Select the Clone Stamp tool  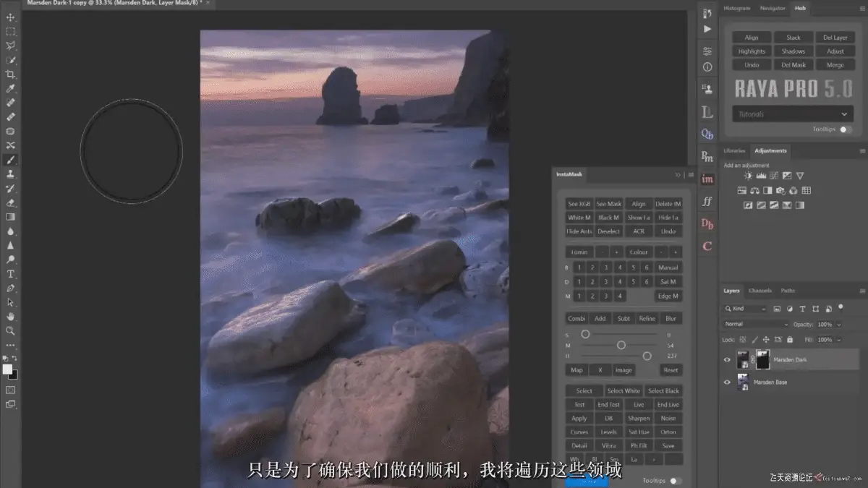pyautogui.click(x=11, y=174)
